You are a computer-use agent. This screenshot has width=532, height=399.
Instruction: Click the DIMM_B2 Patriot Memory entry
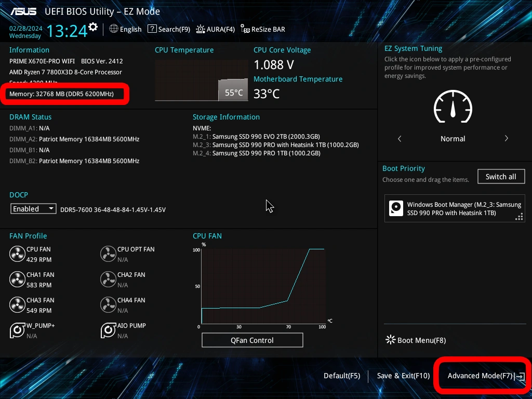click(74, 161)
